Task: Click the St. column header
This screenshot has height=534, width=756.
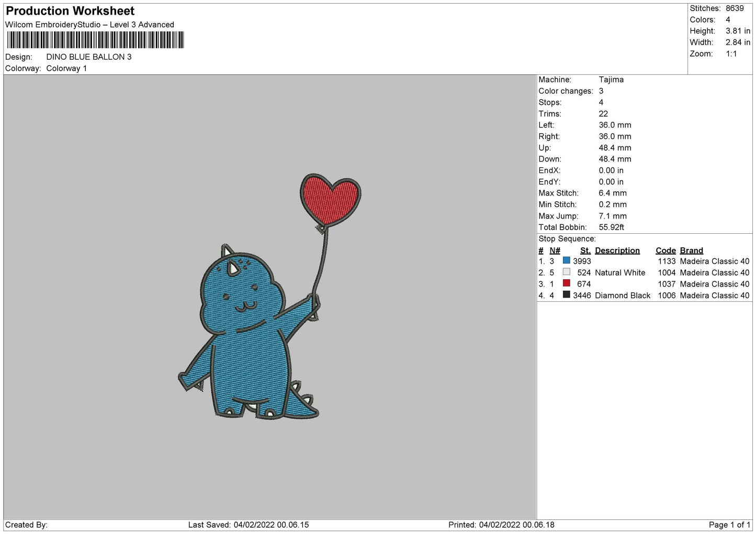Action: coord(585,251)
